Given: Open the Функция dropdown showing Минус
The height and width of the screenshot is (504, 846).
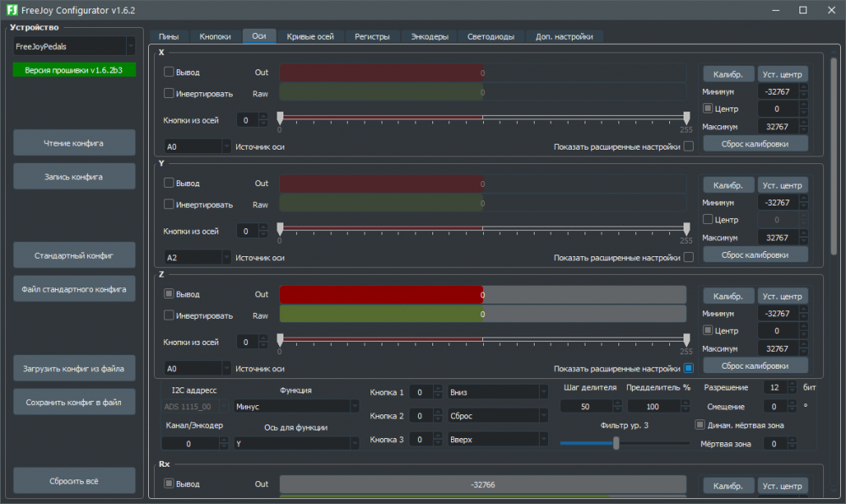Looking at the screenshot, I should tap(296, 406).
